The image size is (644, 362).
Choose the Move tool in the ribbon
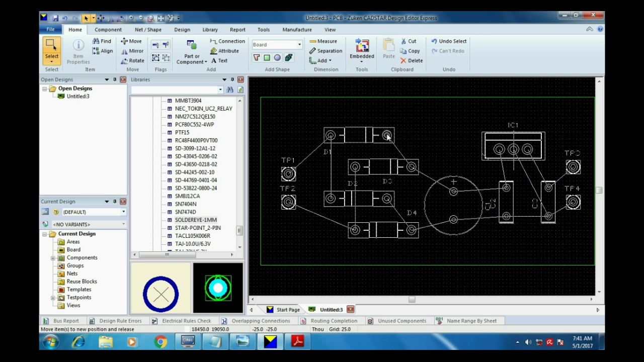(x=131, y=41)
